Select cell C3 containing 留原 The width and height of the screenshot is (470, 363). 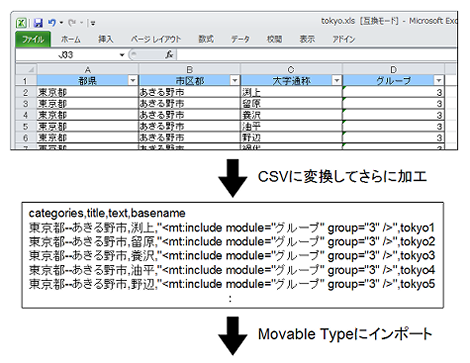coord(291,104)
